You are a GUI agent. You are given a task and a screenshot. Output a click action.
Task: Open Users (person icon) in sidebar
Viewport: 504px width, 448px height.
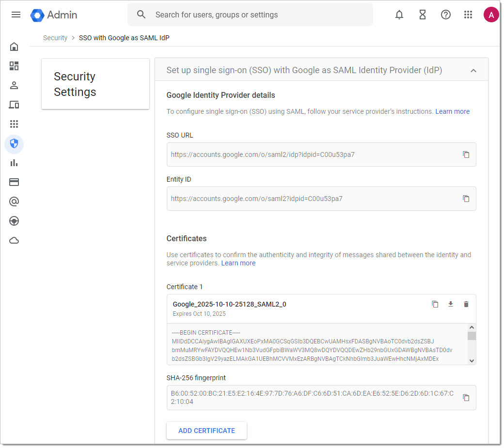[x=14, y=85]
